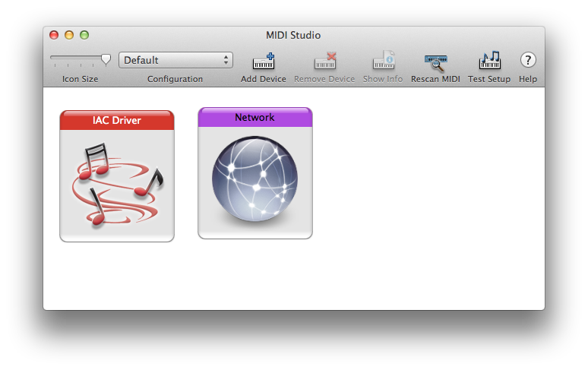Image resolution: width=588 pixels, height=370 pixels.
Task: Minimize the window with the yellow button
Action: 69,35
